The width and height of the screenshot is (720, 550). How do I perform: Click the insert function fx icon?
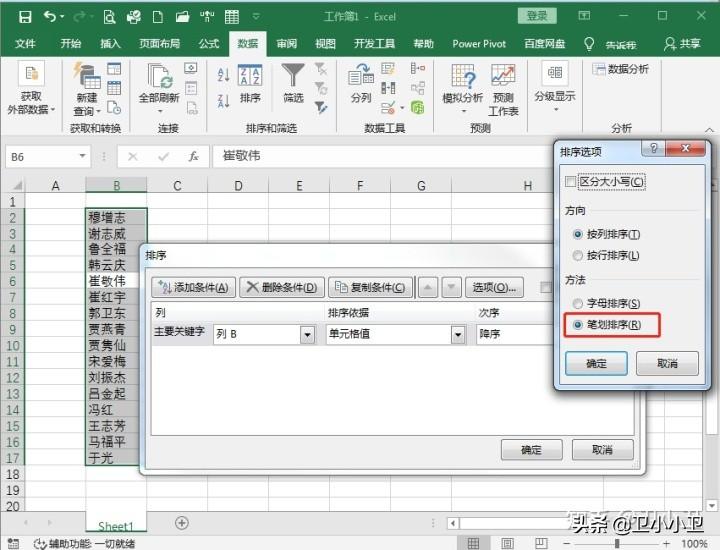point(194,157)
